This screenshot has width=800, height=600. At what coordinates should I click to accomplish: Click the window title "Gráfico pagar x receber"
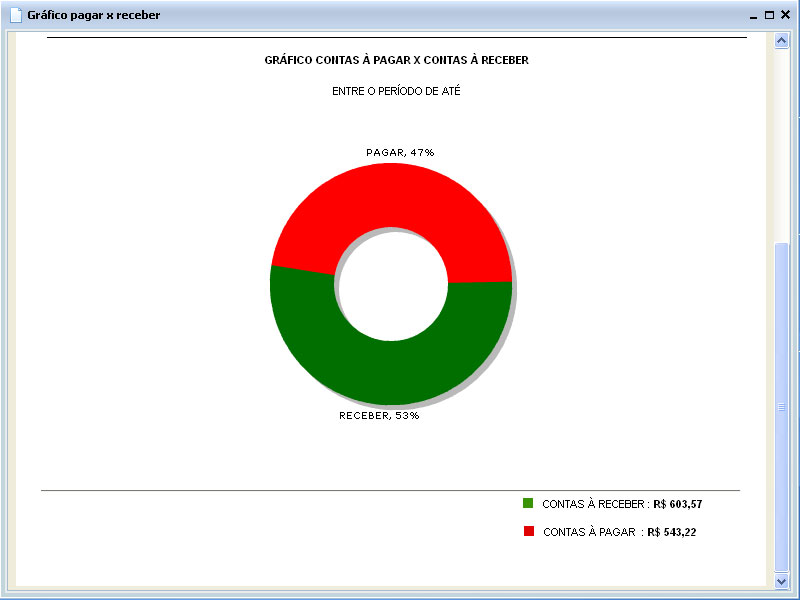point(93,15)
